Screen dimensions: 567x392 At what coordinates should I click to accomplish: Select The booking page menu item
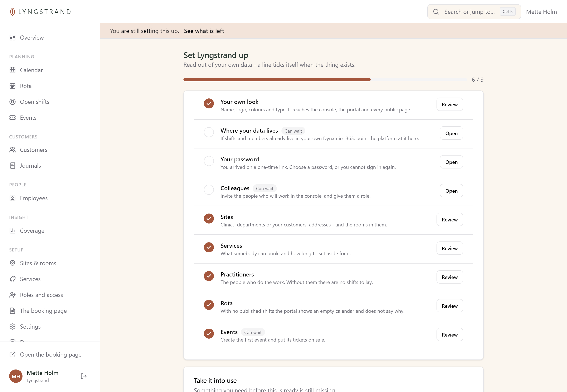[50, 311]
